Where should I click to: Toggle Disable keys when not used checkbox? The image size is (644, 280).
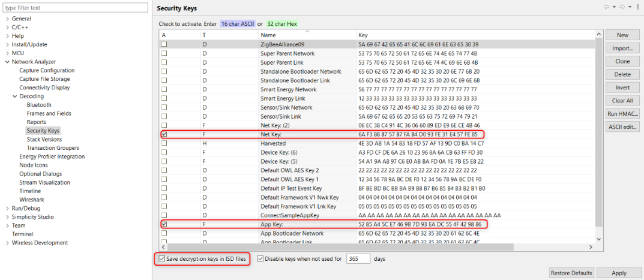click(260, 259)
